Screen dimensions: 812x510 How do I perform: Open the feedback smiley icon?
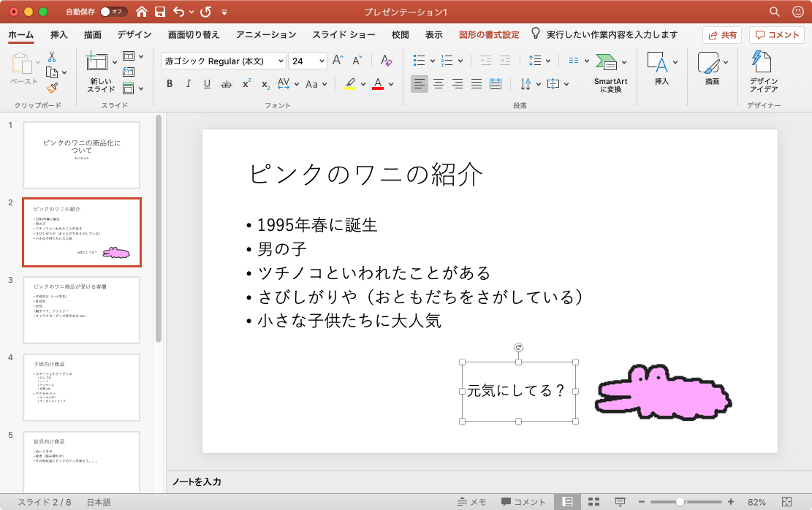point(798,12)
